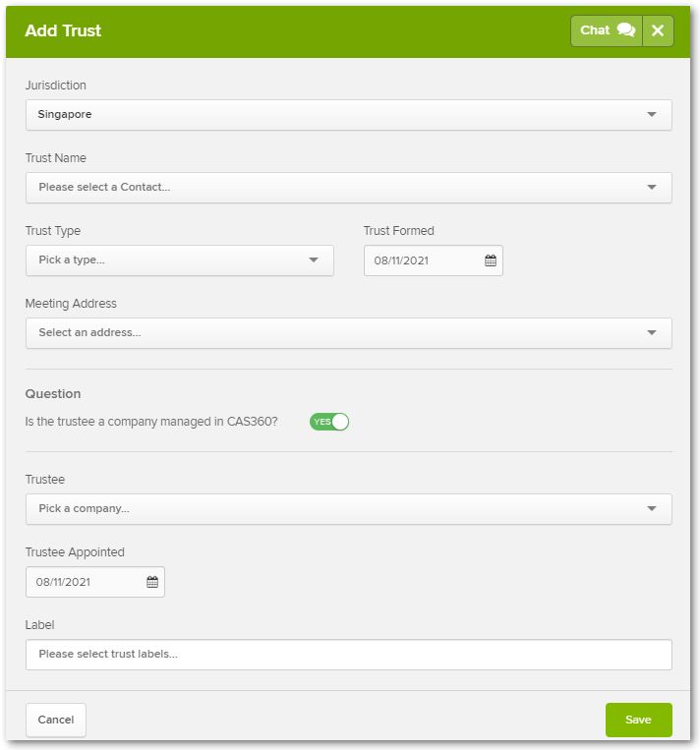Focus the trust Label input field
This screenshot has height=750, width=700.
pyautogui.click(x=349, y=655)
